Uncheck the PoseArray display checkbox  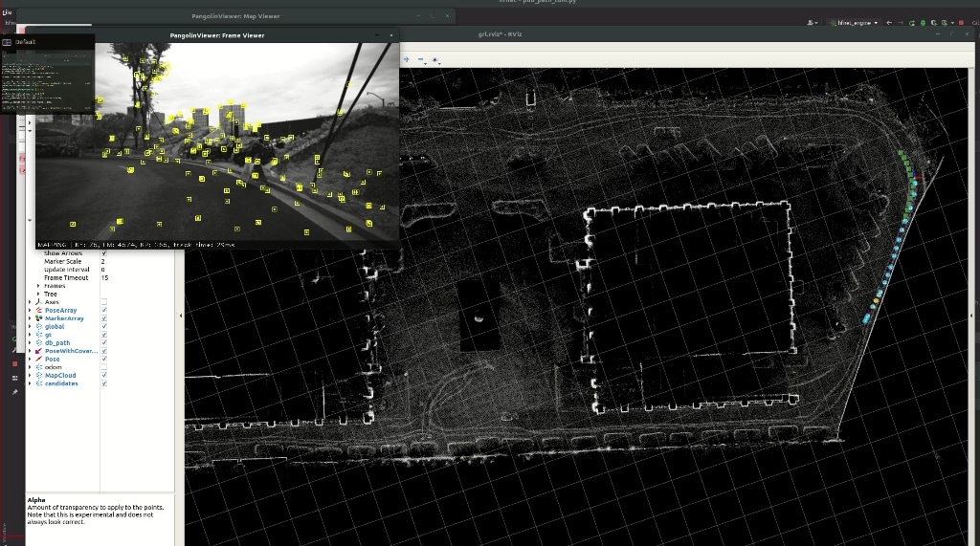click(x=103, y=311)
